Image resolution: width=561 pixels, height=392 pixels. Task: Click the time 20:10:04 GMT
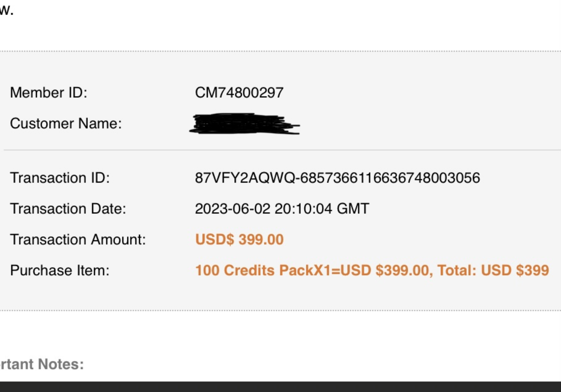[x=322, y=209]
